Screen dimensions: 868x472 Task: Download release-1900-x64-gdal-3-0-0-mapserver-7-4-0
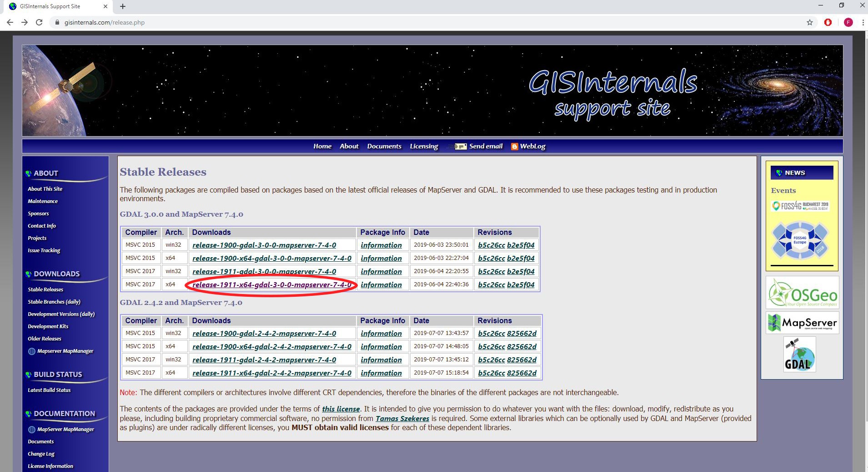272,258
